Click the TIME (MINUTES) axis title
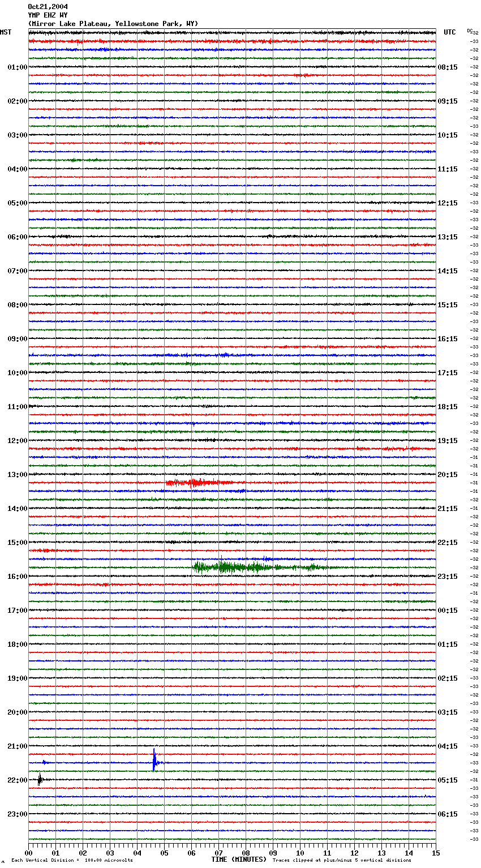The width and height of the screenshot is (481, 868). (239, 860)
